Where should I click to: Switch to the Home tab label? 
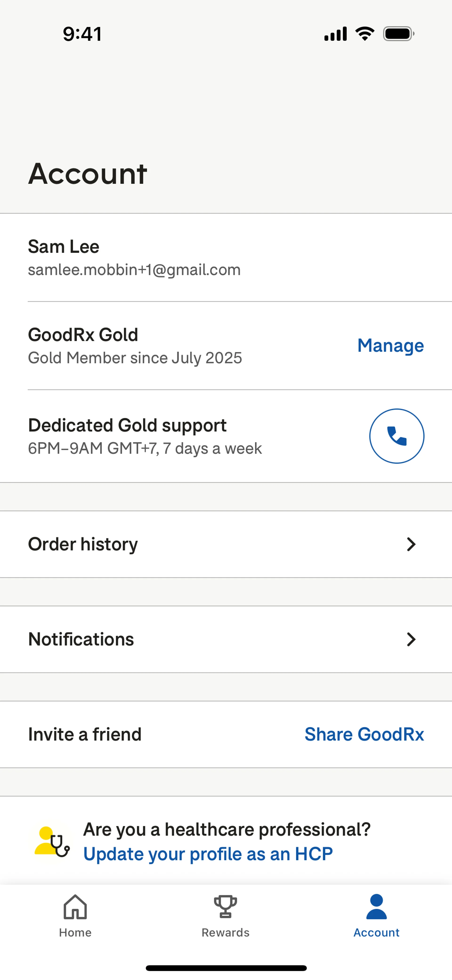(75, 932)
